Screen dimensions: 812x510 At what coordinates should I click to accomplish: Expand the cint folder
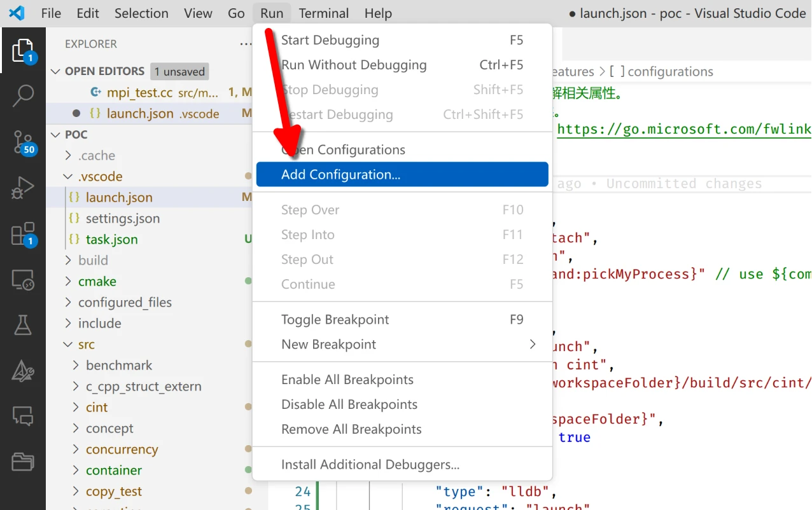[x=76, y=407]
